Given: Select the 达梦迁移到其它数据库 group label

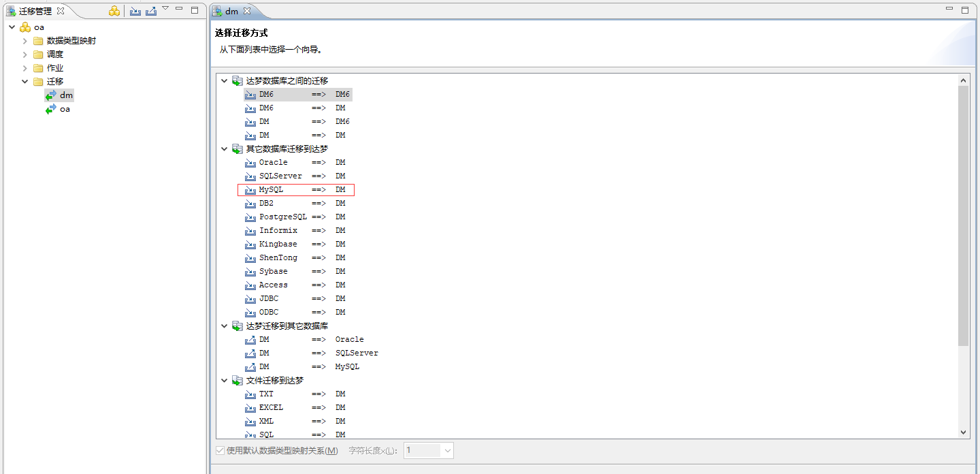Looking at the screenshot, I should pyautogui.click(x=287, y=326).
